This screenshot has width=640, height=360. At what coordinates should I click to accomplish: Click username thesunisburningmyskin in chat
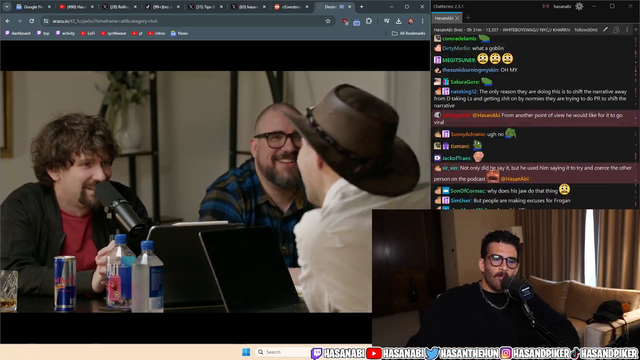click(470, 70)
